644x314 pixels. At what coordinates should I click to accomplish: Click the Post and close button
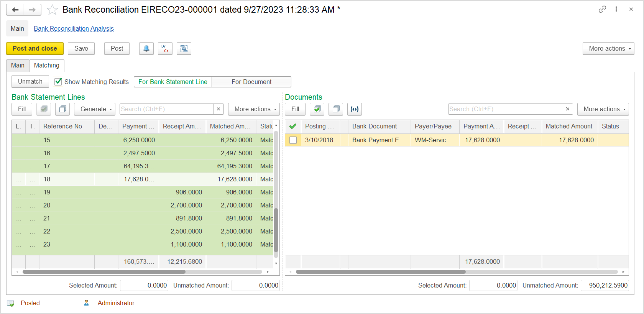coord(35,49)
